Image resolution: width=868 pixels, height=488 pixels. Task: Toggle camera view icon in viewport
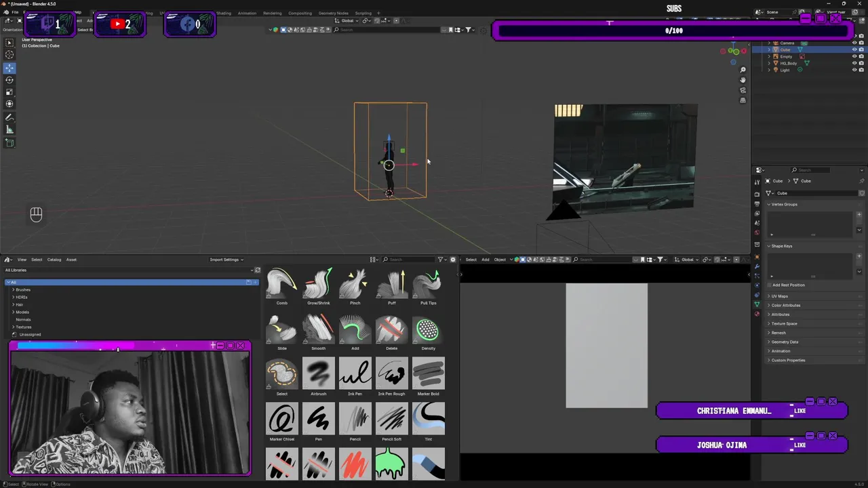[x=743, y=90]
